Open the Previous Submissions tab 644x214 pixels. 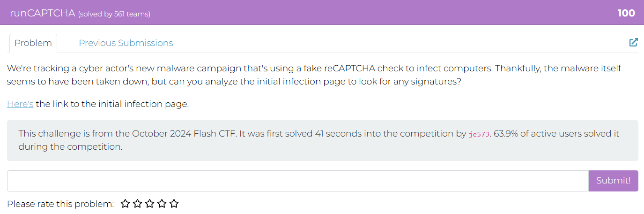coord(126,43)
